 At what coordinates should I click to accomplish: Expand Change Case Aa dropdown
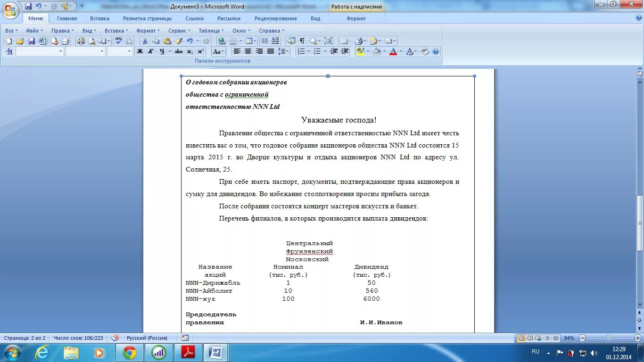223,51
